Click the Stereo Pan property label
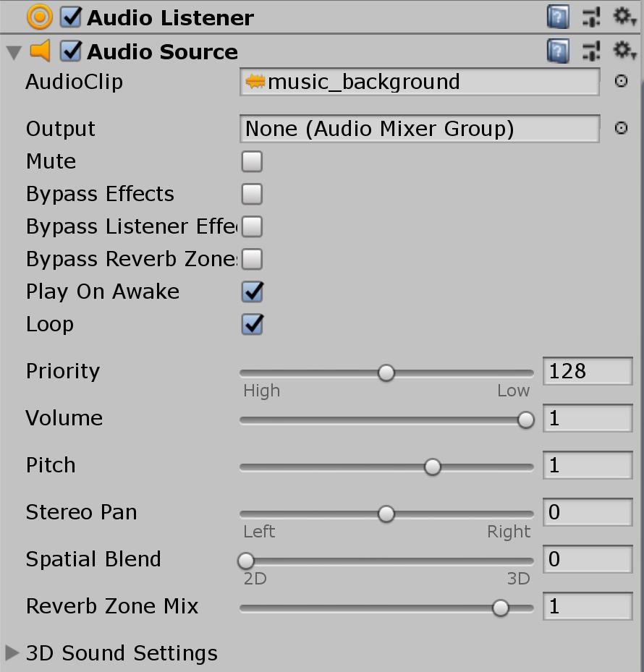Image resolution: width=644 pixels, height=672 pixels. (x=82, y=512)
